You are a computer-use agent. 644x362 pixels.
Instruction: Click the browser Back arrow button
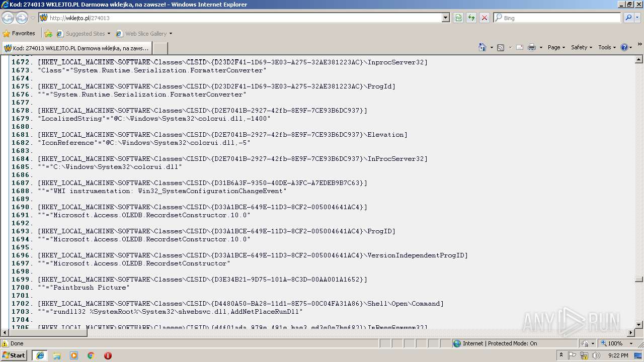pos(8,18)
